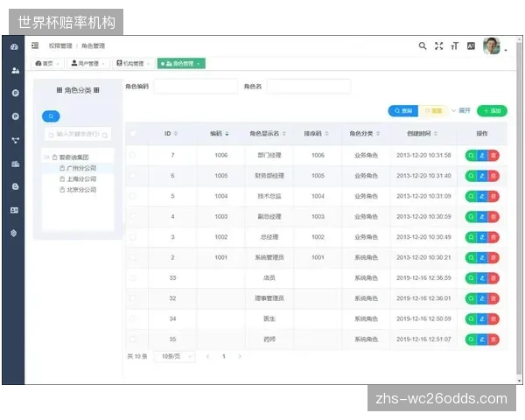525x420 pixels.
Task: Select page 1 in pagination
Action: [x=224, y=356]
